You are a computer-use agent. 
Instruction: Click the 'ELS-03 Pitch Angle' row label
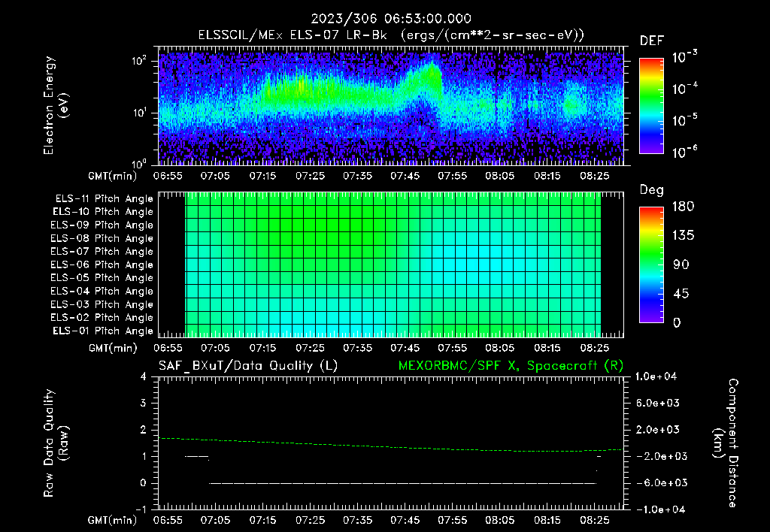(x=102, y=304)
